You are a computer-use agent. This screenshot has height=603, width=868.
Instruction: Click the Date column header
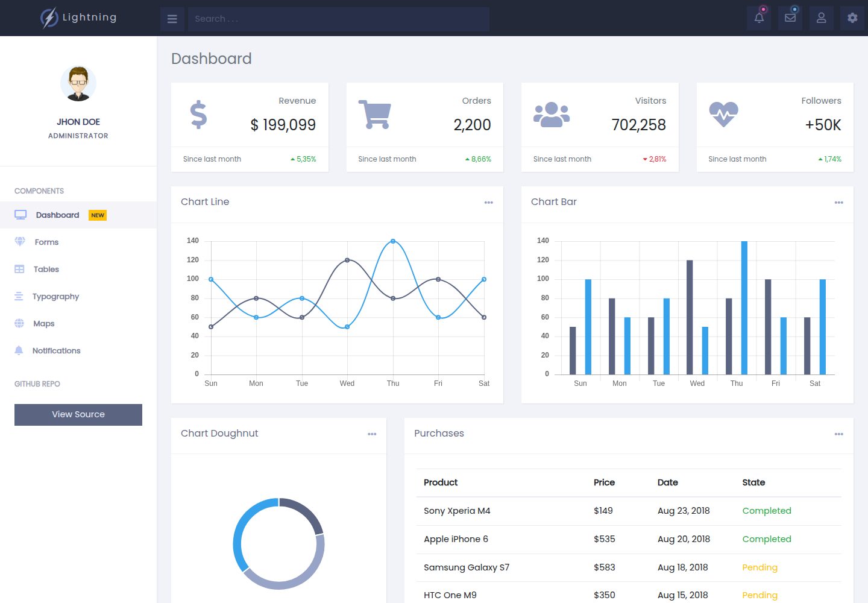668,482
